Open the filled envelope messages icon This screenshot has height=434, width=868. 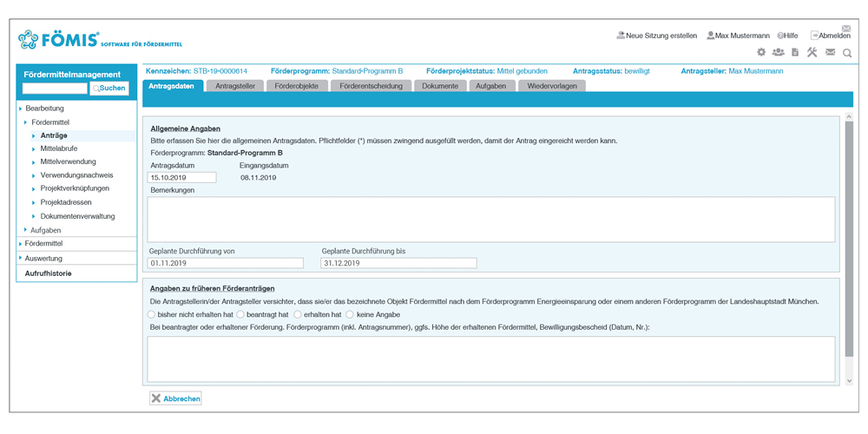coord(830,53)
